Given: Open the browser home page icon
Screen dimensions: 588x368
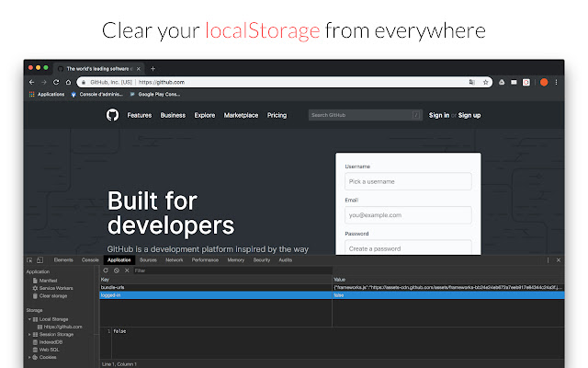Looking at the screenshot, I should [x=68, y=82].
